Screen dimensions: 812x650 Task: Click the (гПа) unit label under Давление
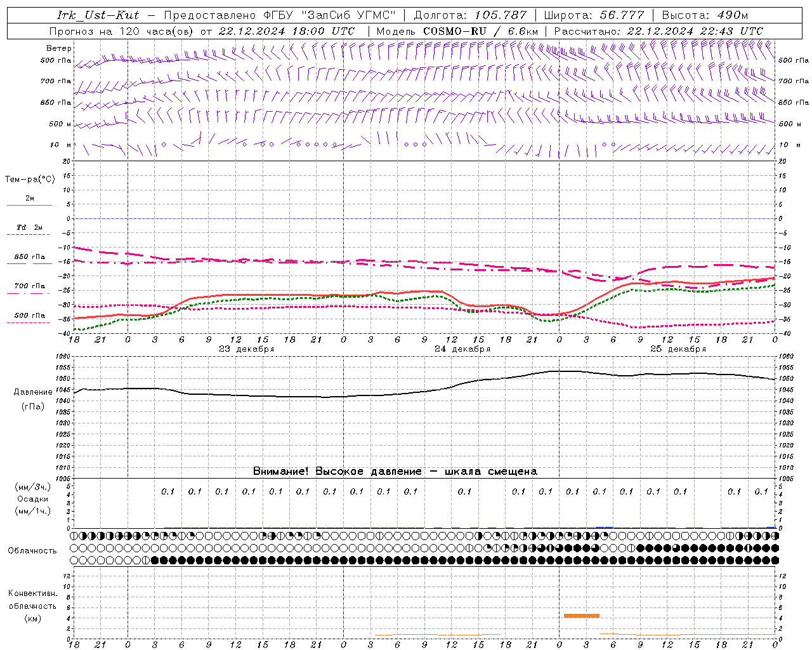(x=33, y=407)
